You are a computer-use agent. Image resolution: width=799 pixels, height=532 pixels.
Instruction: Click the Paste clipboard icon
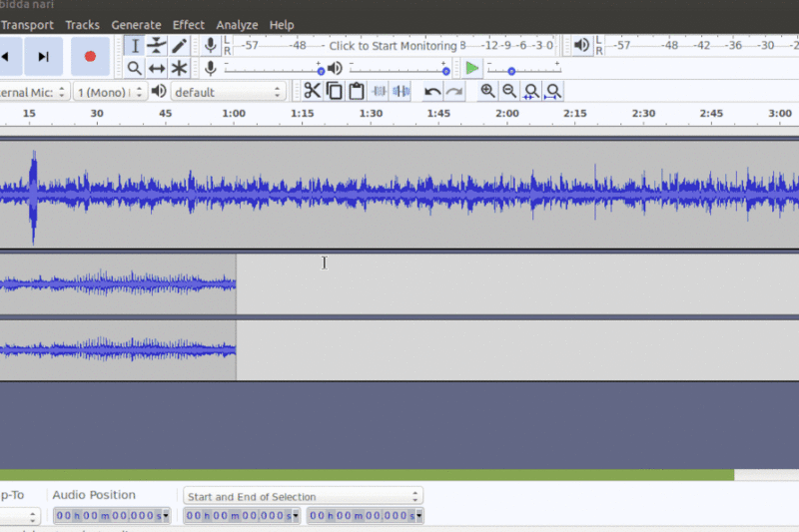pos(357,91)
